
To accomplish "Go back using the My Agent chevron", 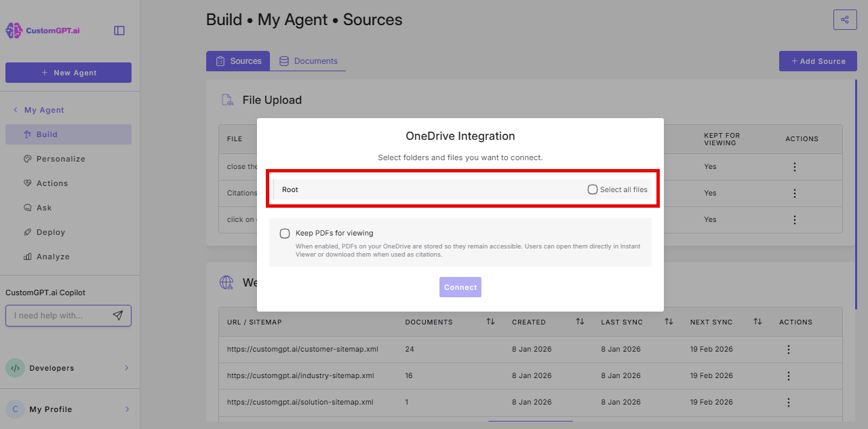I will [16, 110].
